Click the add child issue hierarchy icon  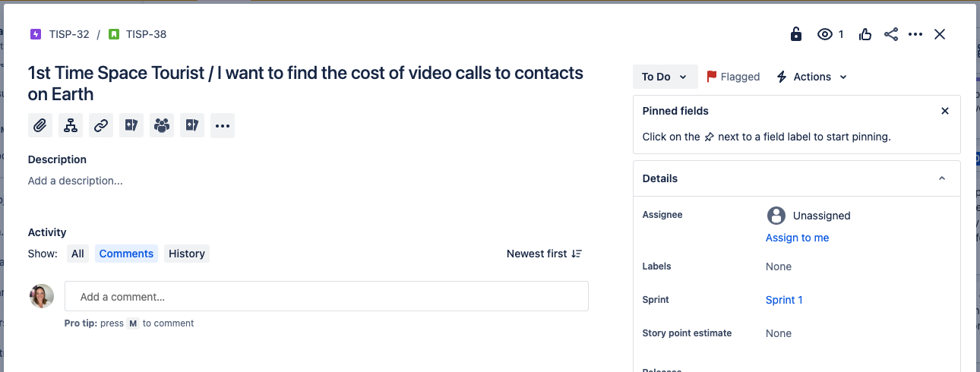(x=71, y=125)
